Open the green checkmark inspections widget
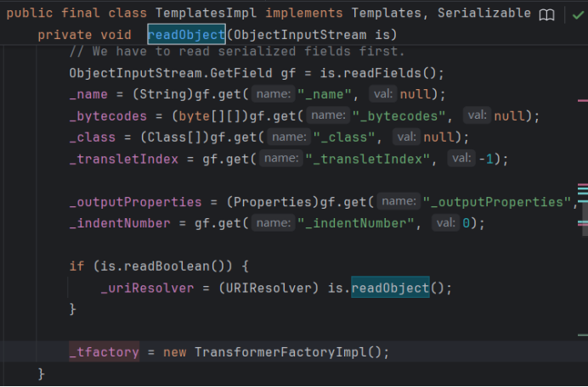 click(x=578, y=14)
